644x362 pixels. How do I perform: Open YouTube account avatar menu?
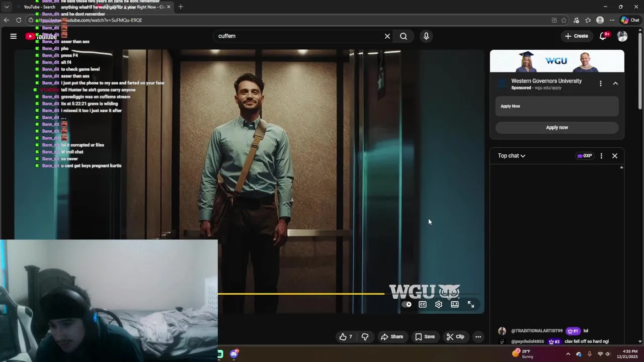coord(622,36)
